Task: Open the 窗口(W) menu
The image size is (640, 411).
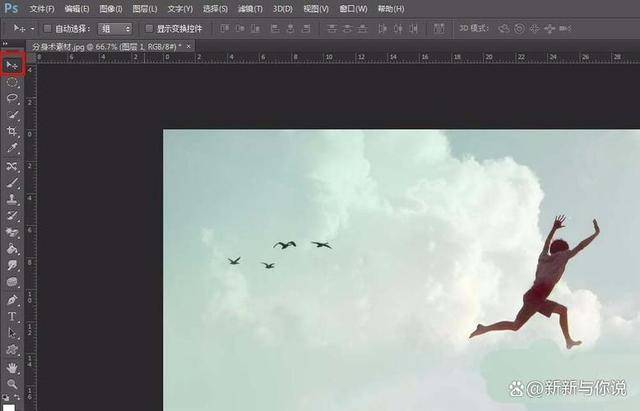Action: coord(353,9)
